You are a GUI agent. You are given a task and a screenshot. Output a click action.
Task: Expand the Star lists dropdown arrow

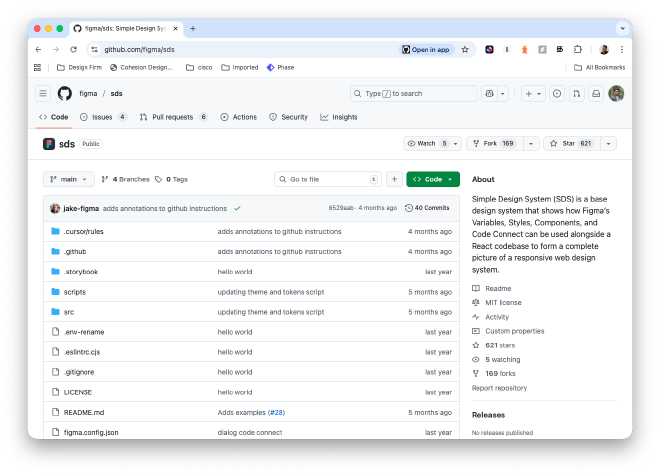pyautogui.click(x=608, y=144)
